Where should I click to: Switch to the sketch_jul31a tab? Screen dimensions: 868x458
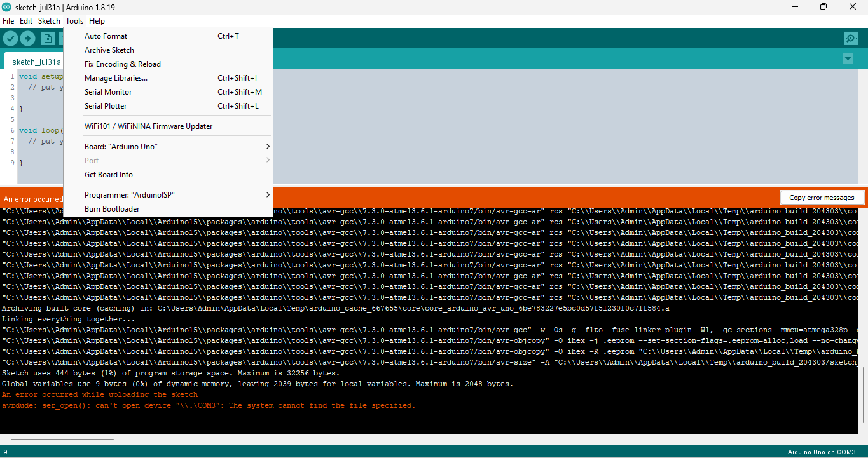[36, 62]
